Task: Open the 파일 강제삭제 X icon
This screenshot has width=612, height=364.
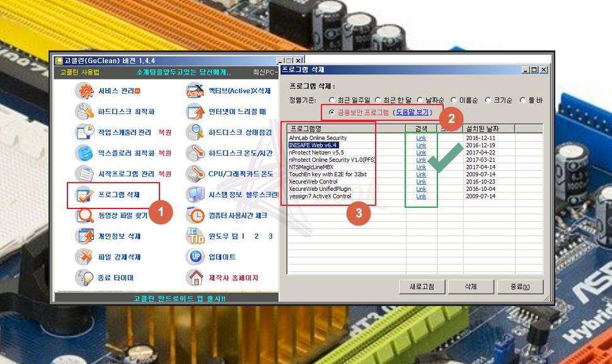Action: pos(84,257)
